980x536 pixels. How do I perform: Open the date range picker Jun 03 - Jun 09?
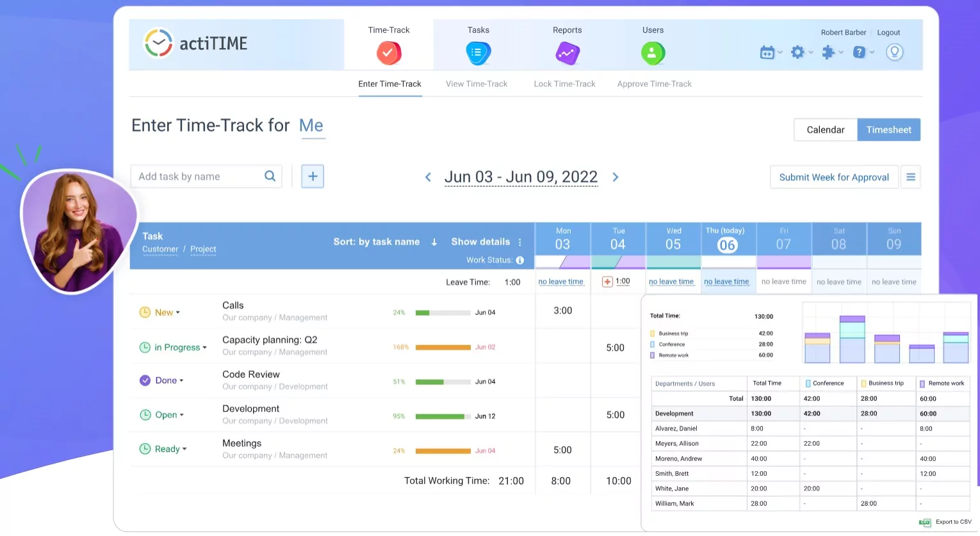point(521,177)
